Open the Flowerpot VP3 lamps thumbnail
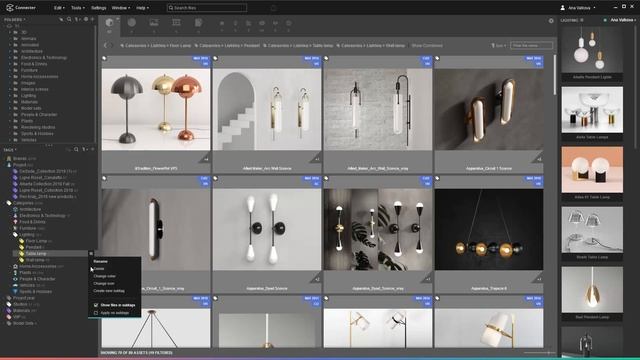Image resolution: width=640 pixels, height=360 pixels. tap(156, 109)
